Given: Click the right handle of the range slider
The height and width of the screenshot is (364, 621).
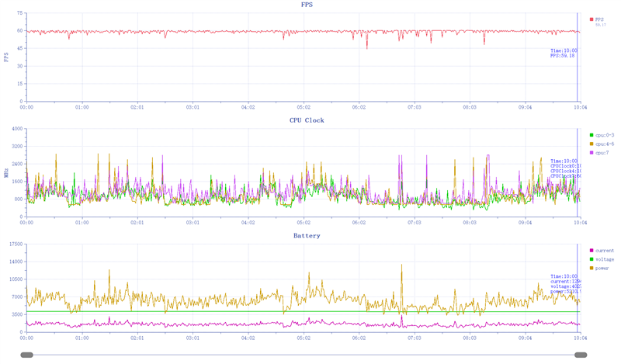Looking at the screenshot, I should pos(581,355).
